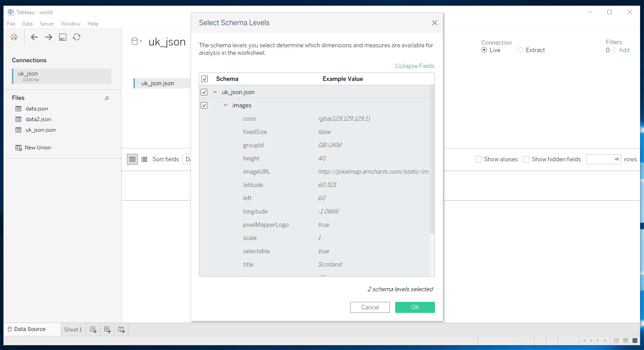This screenshot has height=350, width=644.
Task: Collapse the images schema node
Action: coord(226,106)
